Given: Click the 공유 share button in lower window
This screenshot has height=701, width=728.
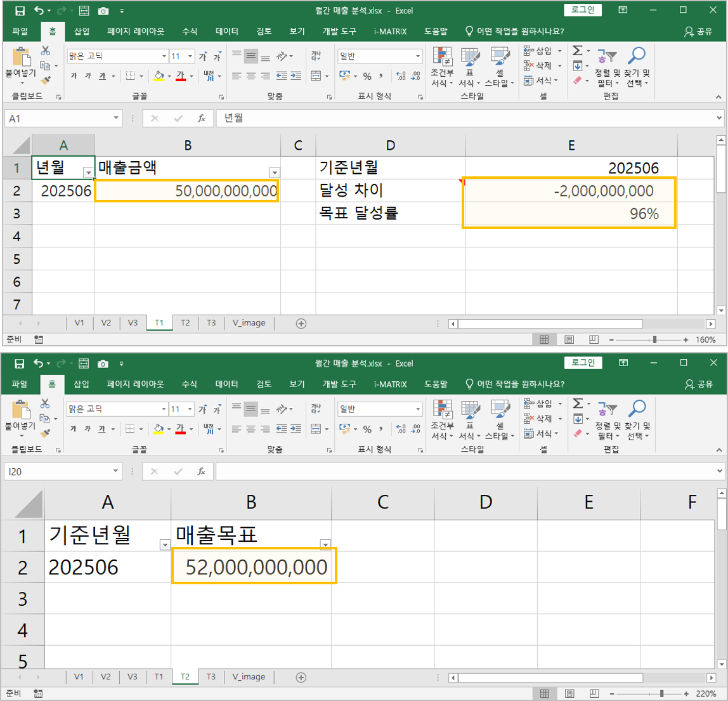Looking at the screenshot, I should click(699, 384).
